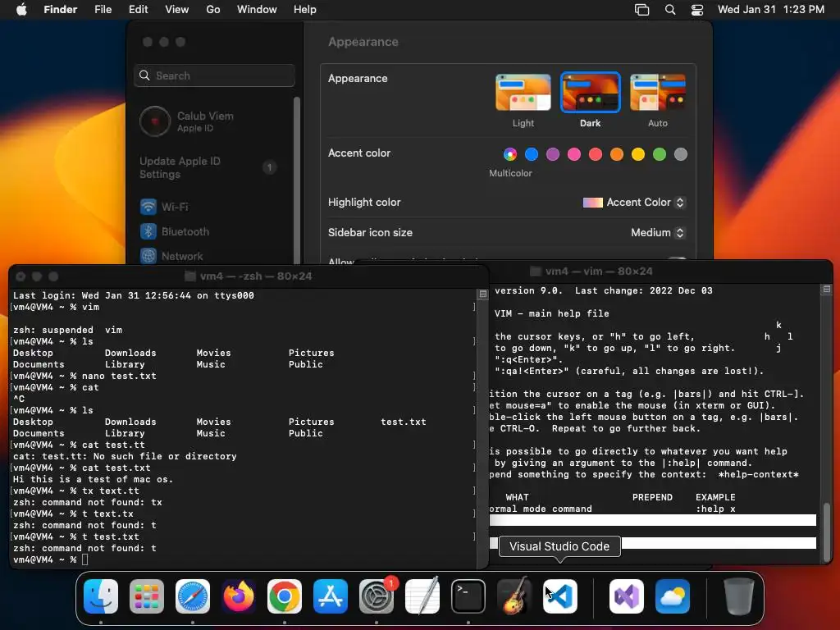840x630 pixels.
Task: Select the Auto appearance mode
Action: coord(658,92)
